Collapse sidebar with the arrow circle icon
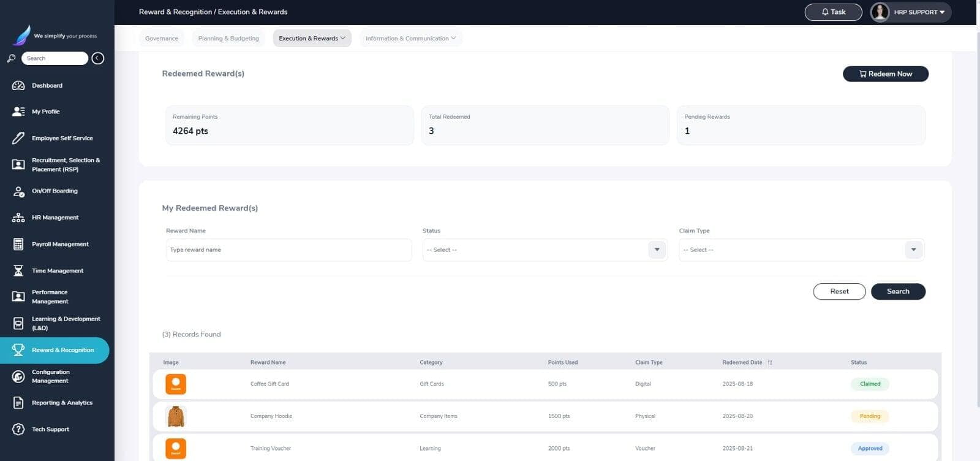Viewport: 980px width, 461px height. tap(98, 58)
